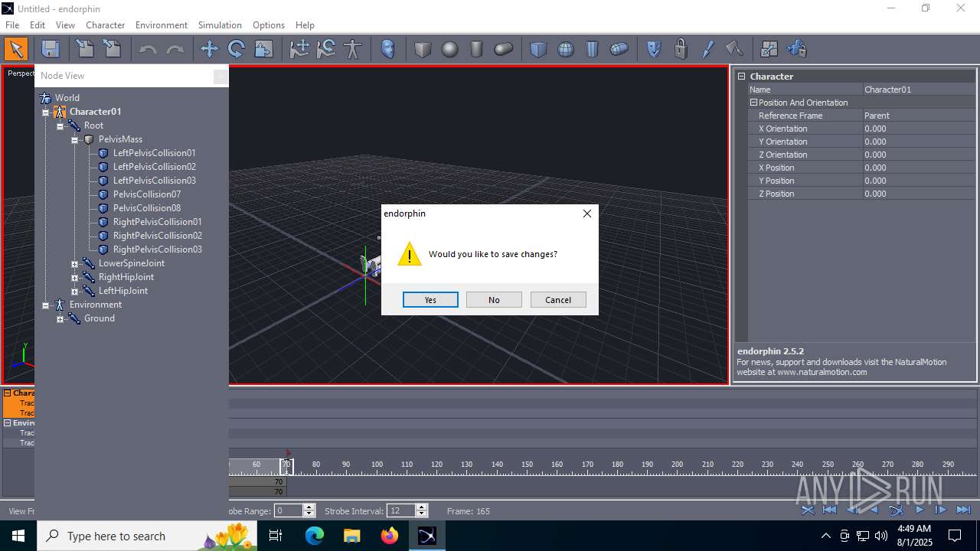Click the simulate loop playback icon
The height and width of the screenshot is (551, 980).
point(897,510)
